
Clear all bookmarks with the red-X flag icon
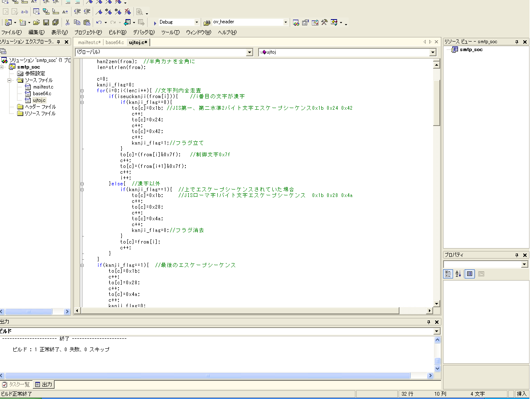128,12
